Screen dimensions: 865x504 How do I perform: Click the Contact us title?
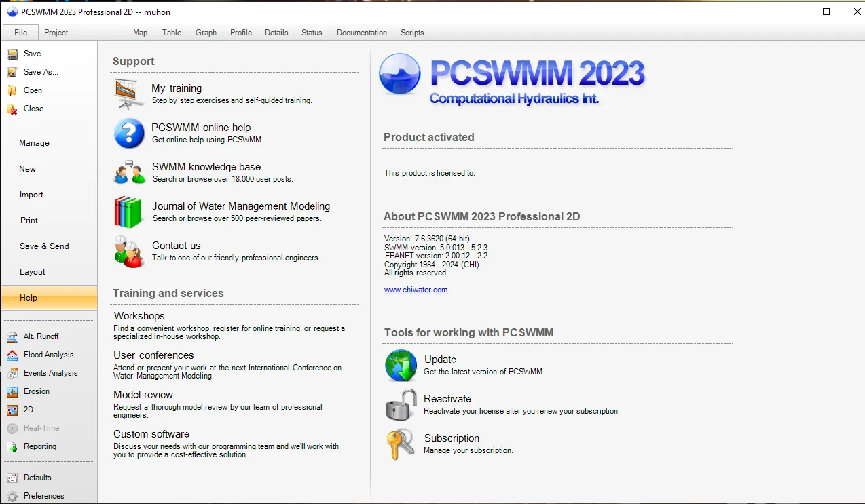pyautogui.click(x=176, y=246)
